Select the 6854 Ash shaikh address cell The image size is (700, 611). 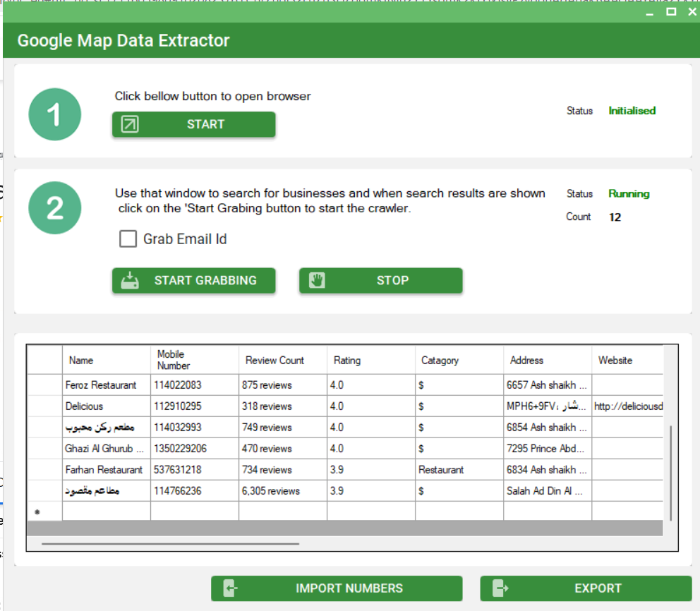548,427
